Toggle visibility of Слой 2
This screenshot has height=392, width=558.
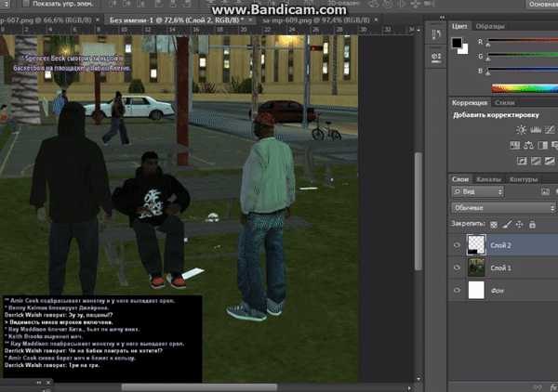[457, 245]
